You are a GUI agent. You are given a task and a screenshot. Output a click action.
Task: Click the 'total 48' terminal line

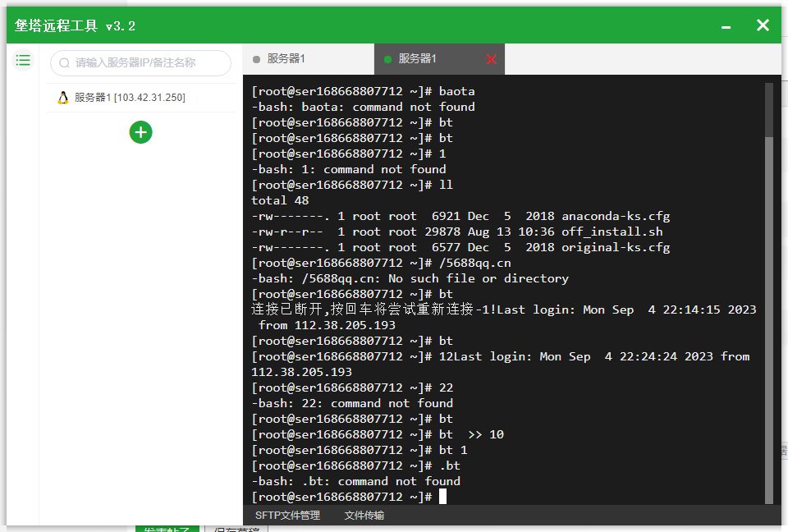(x=280, y=200)
